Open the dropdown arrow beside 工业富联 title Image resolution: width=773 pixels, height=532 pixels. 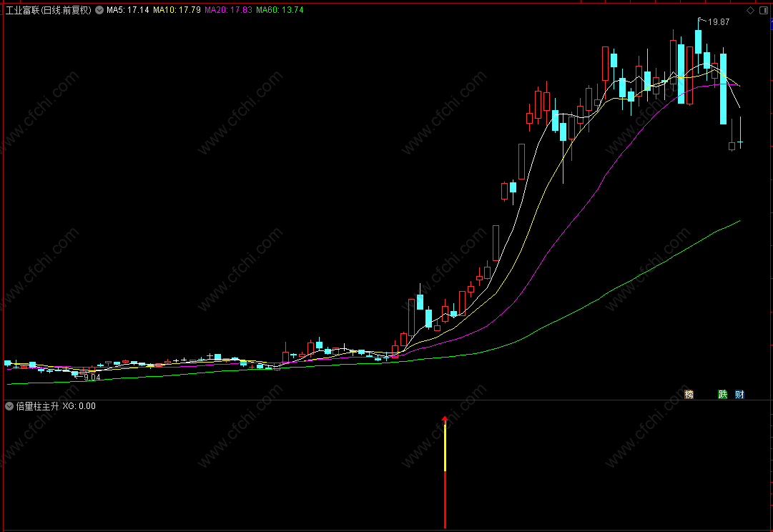click(99, 10)
